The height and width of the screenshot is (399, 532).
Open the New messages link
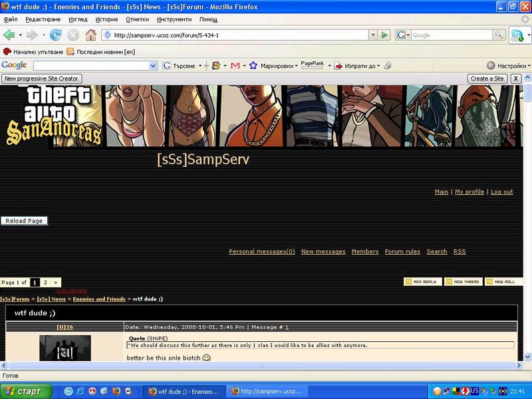pos(323,251)
